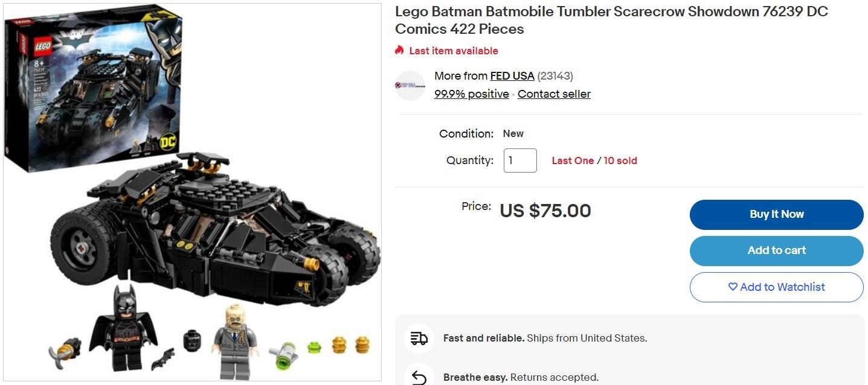Open the FED USA seller link
Screen dimensions: 868x385
coord(512,76)
